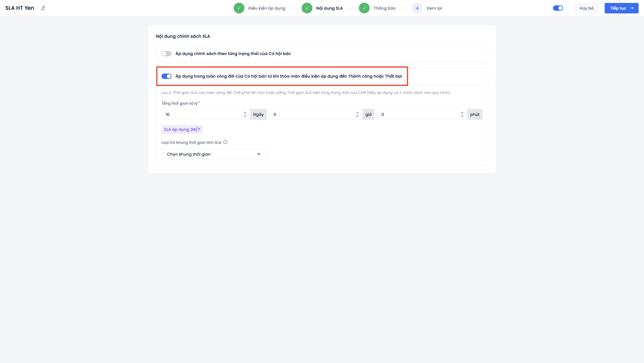Screen dimensions: 644x363
Task: Click the pencil edit icon beside SLA HT Yen
Action: 43,8
